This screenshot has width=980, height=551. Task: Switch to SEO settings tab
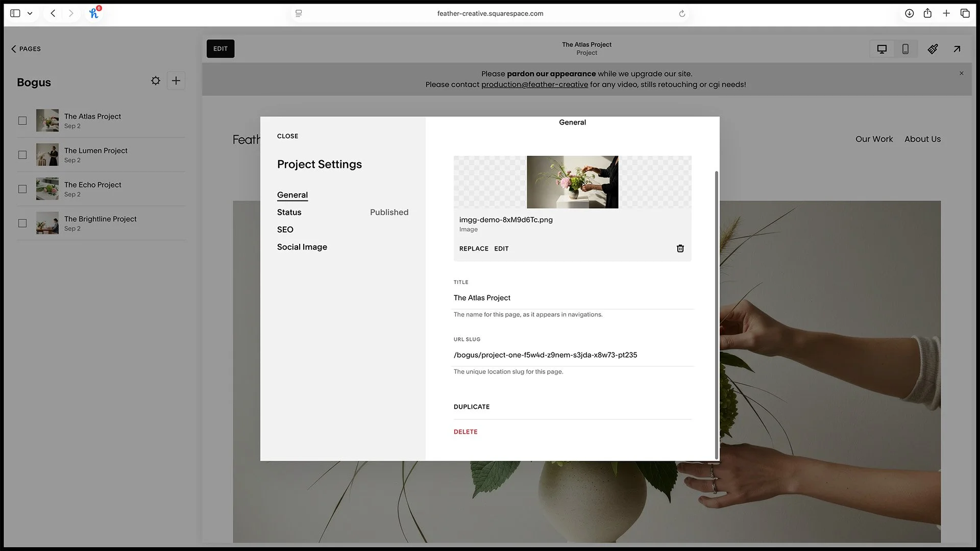click(x=285, y=230)
